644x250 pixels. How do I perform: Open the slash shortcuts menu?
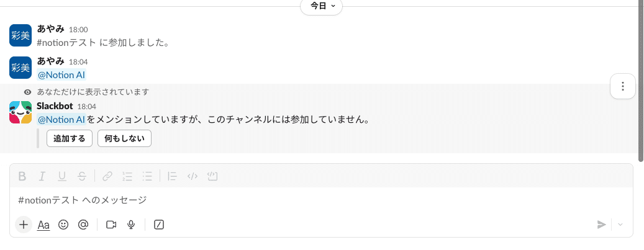(x=159, y=225)
